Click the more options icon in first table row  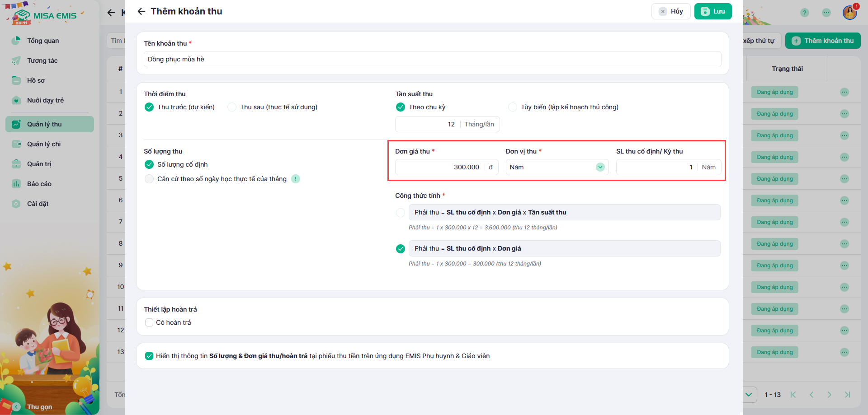[844, 92]
